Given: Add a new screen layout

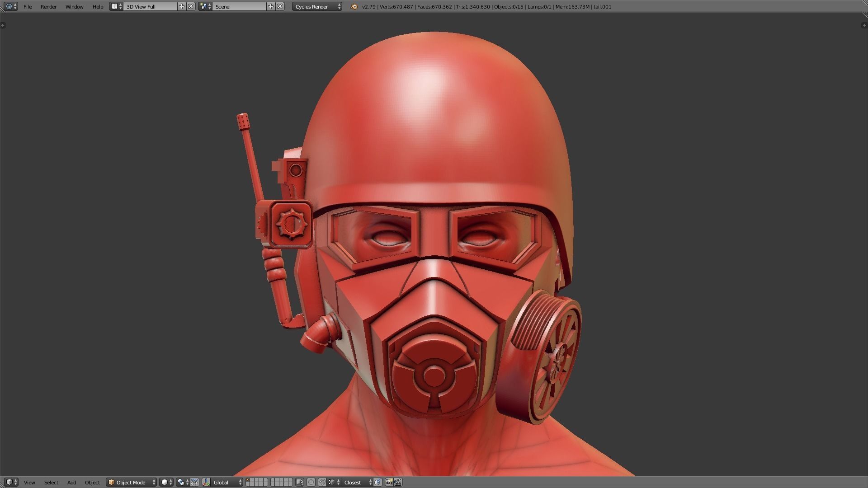Looking at the screenshot, I should pos(182,6).
